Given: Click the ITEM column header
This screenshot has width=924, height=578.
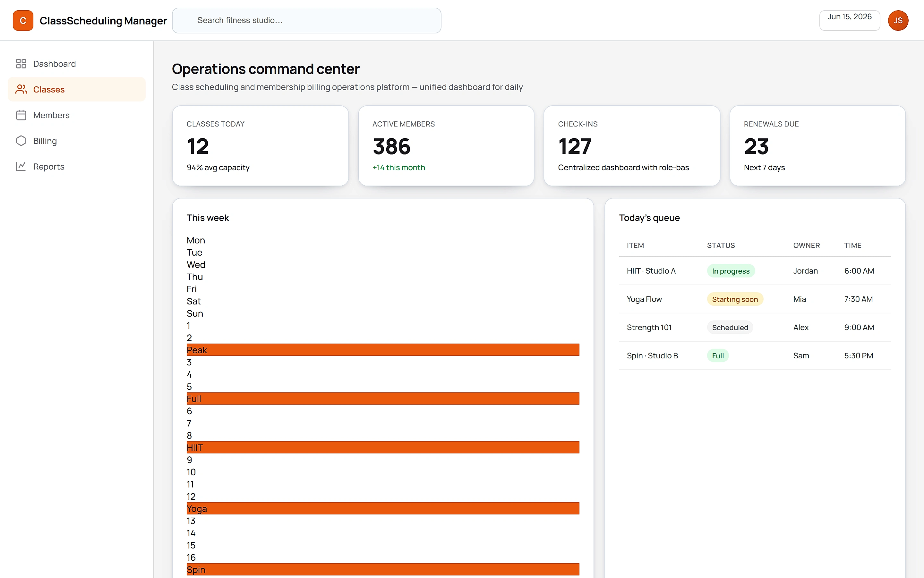Looking at the screenshot, I should pos(635,245).
